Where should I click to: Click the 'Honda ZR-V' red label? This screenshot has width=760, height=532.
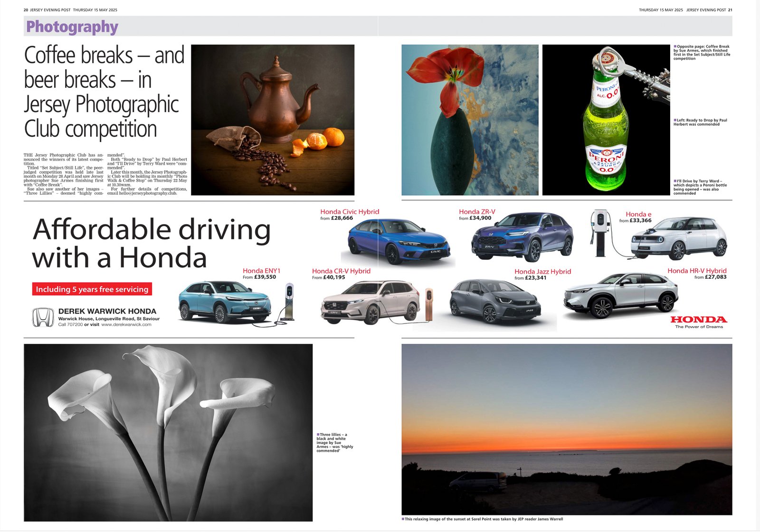(x=477, y=212)
